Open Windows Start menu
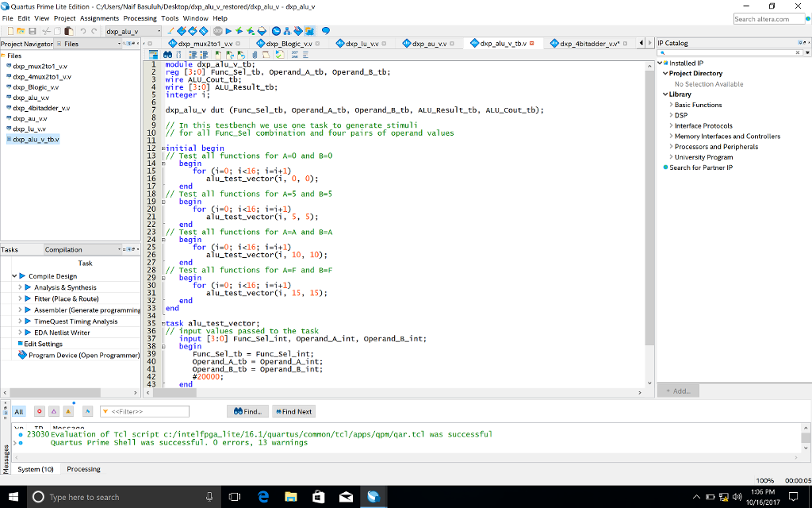This screenshot has width=812, height=508. click(13, 497)
